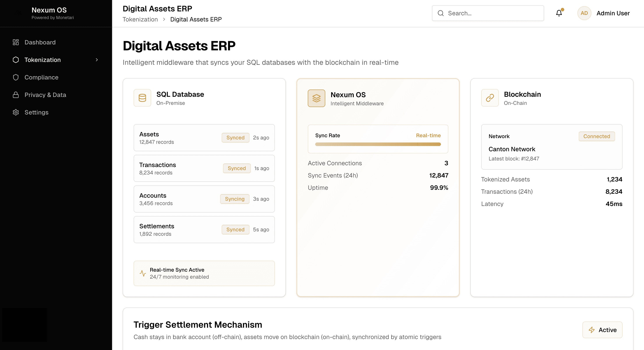This screenshot has width=644, height=350.
Task: Click the Synced badge for Settlements
Action: click(235, 229)
